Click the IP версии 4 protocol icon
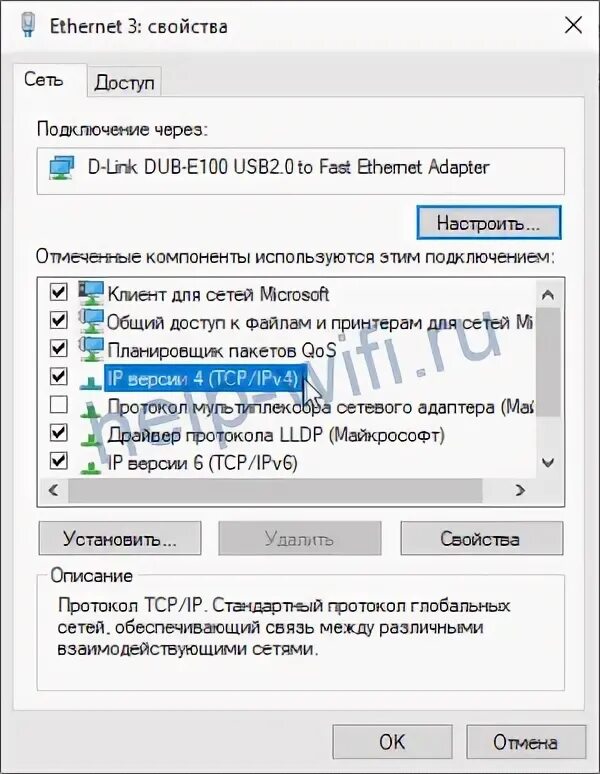 (x=91, y=381)
